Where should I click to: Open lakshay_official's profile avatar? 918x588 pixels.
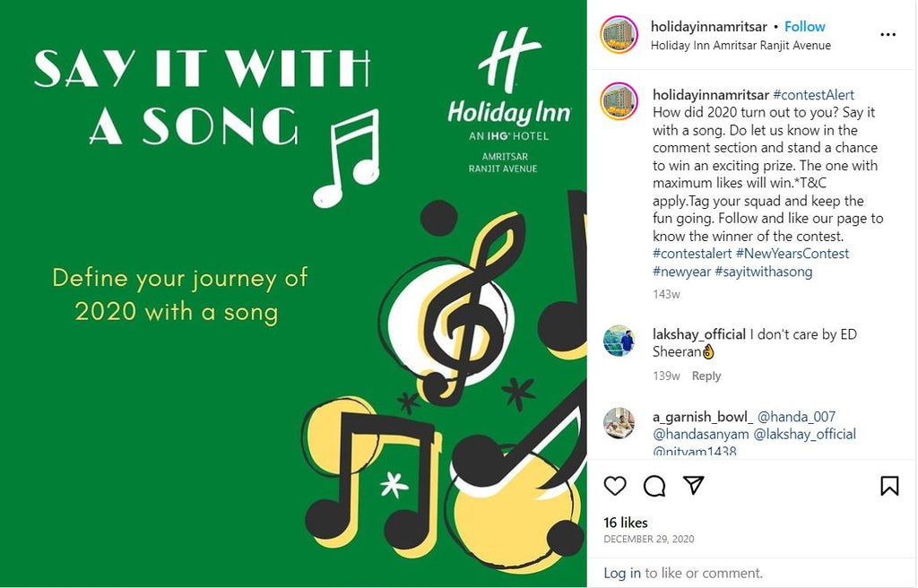coord(619,342)
